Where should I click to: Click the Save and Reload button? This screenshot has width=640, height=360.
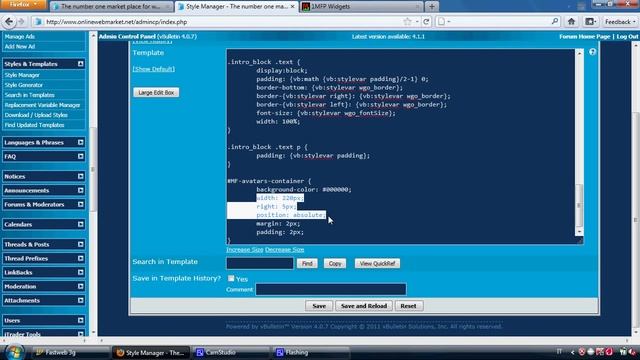(x=364, y=306)
